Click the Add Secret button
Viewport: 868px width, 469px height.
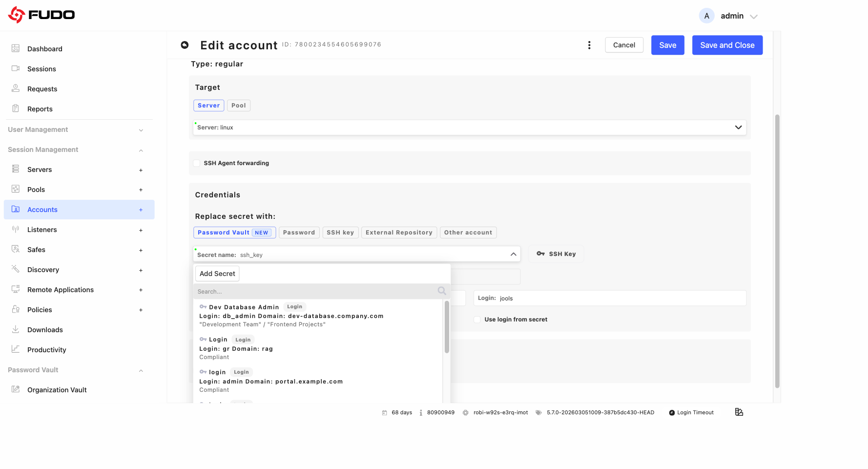tap(217, 274)
